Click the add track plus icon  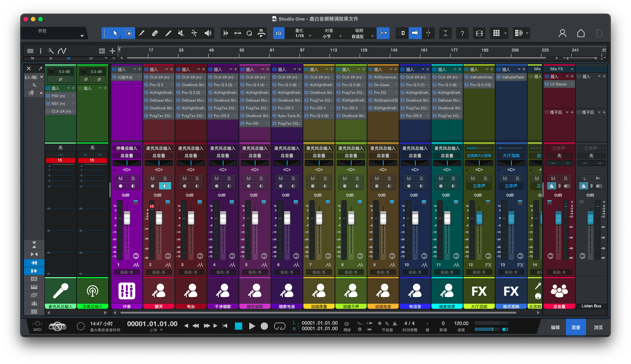coord(112,51)
